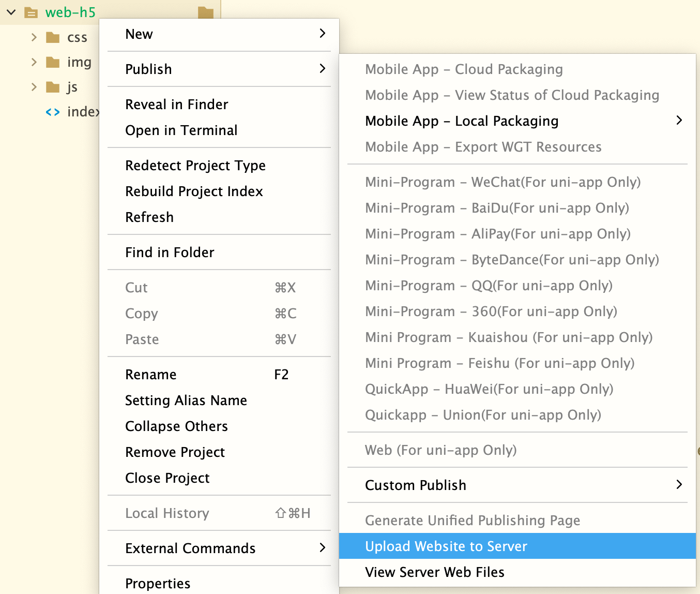Open Custom Publish submenu
The width and height of the screenshot is (700, 594).
tap(518, 485)
